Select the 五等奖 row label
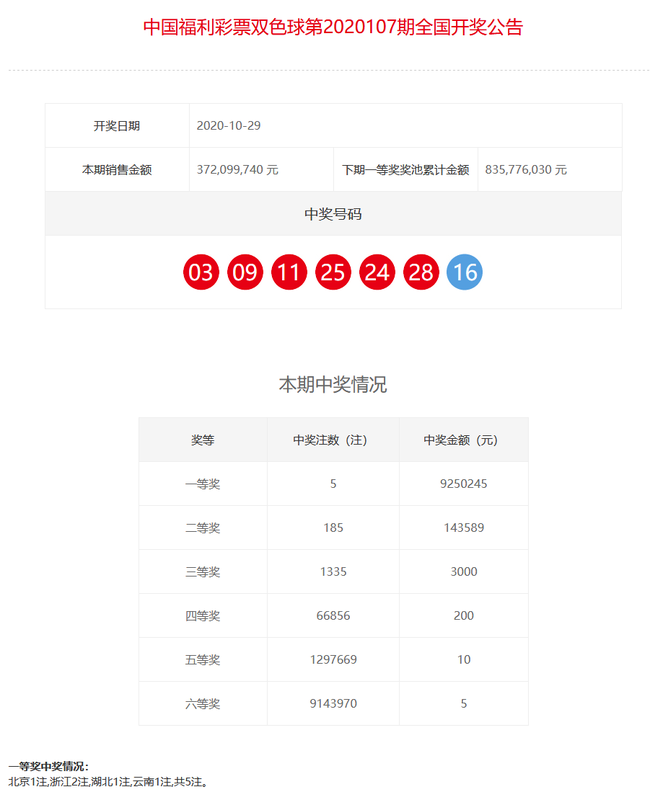 pos(203,660)
